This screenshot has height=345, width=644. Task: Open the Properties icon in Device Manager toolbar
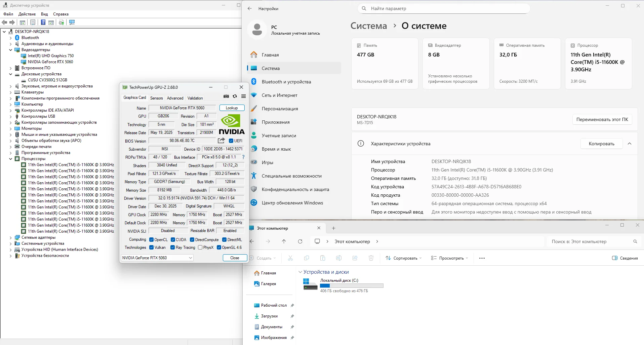coord(33,22)
